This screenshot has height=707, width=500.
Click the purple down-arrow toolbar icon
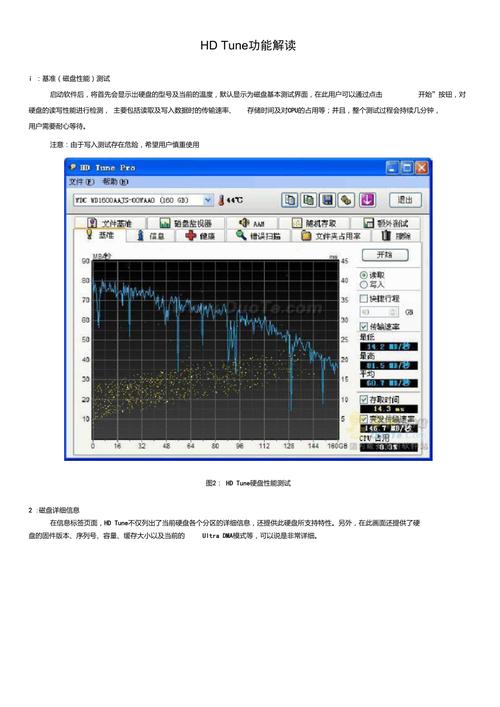pos(367,200)
